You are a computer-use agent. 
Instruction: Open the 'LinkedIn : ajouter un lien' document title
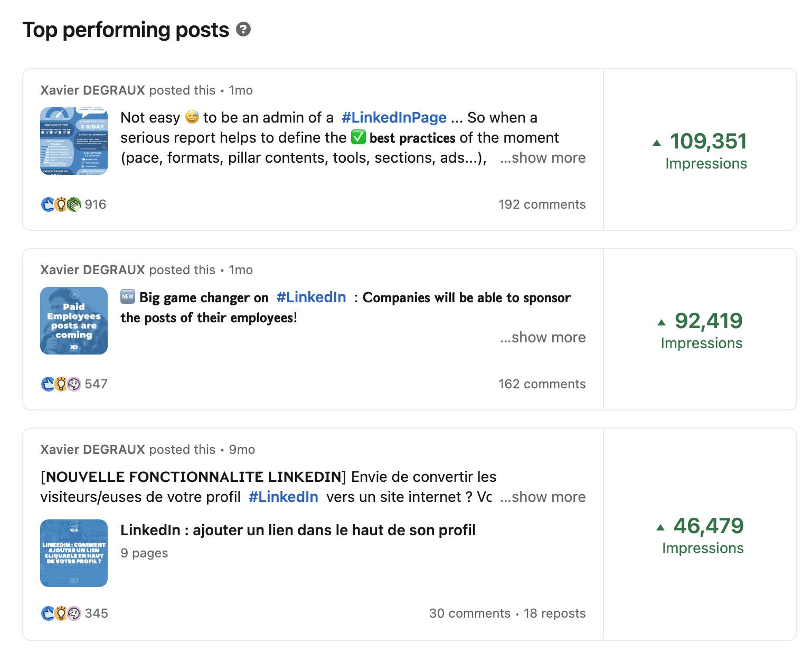coord(298,530)
